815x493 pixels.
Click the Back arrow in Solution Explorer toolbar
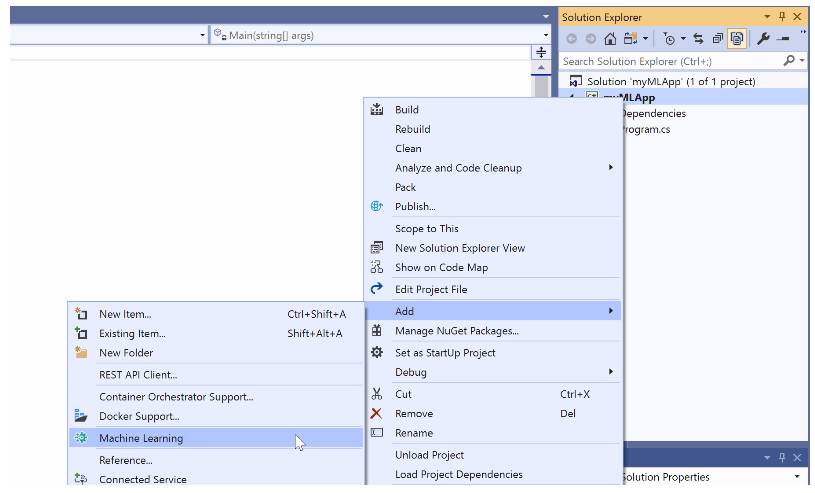pyautogui.click(x=571, y=38)
